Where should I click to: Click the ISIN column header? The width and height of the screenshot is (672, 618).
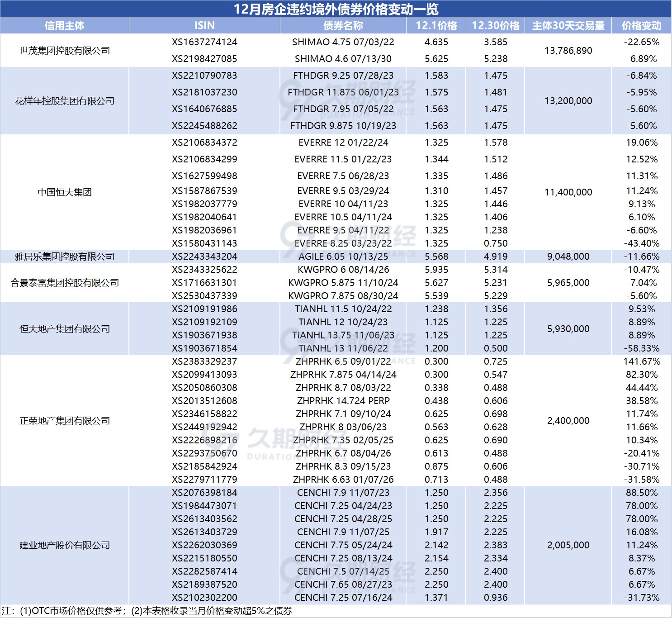point(204,26)
